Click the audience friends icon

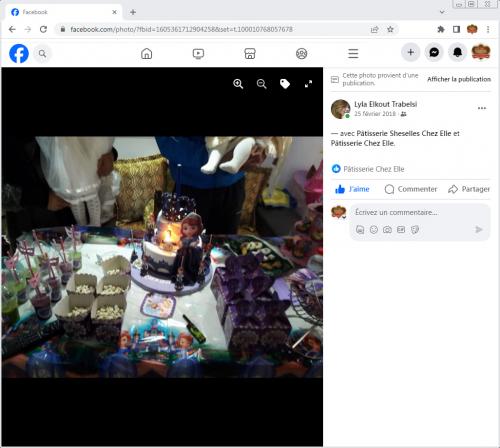(403, 114)
